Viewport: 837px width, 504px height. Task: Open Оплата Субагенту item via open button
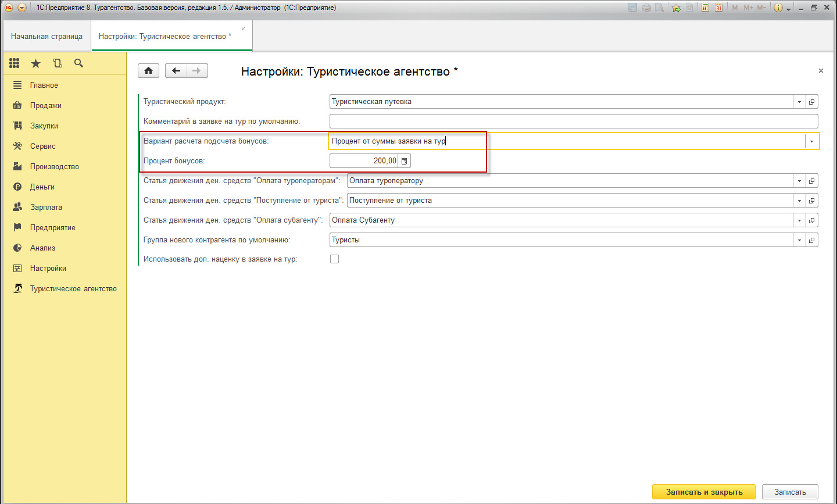click(812, 220)
